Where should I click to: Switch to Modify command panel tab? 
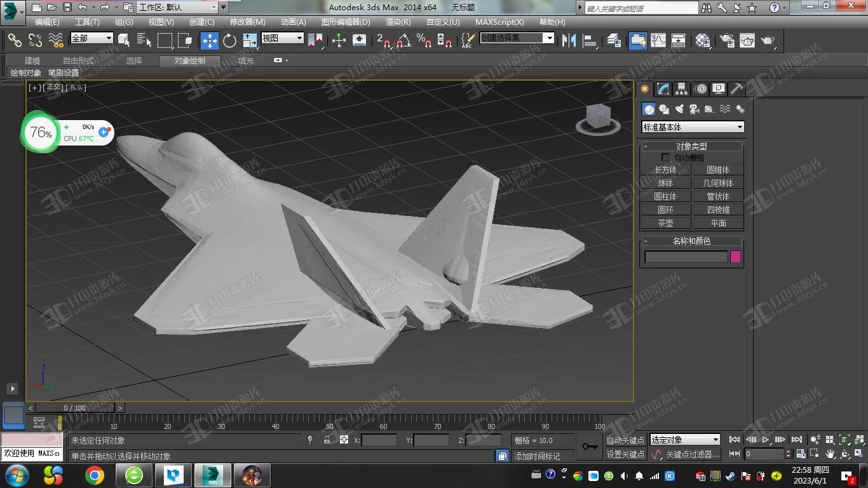click(663, 89)
